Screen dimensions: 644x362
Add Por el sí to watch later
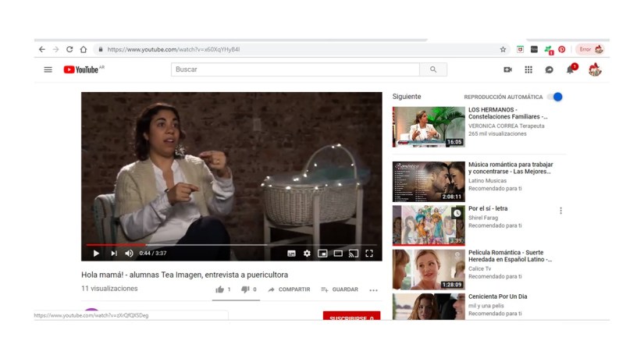click(x=457, y=213)
